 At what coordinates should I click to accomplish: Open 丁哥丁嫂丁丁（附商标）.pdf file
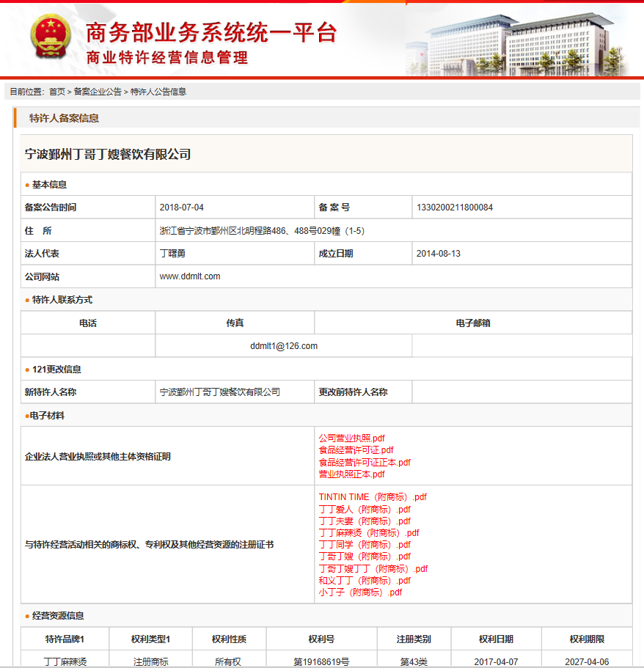[x=373, y=569]
